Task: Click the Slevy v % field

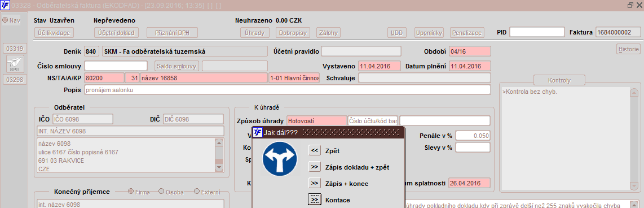Action: (x=473, y=148)
